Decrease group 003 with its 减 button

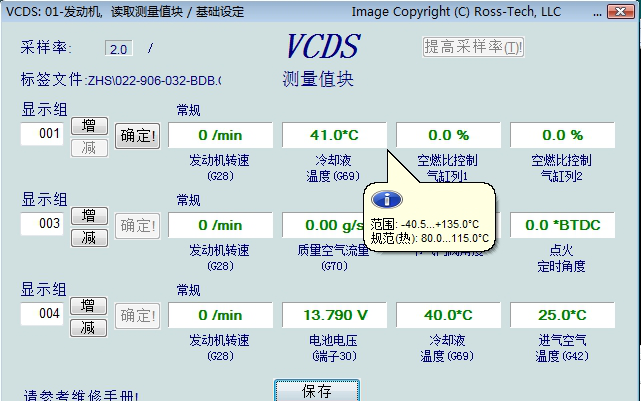pos(90,238)
